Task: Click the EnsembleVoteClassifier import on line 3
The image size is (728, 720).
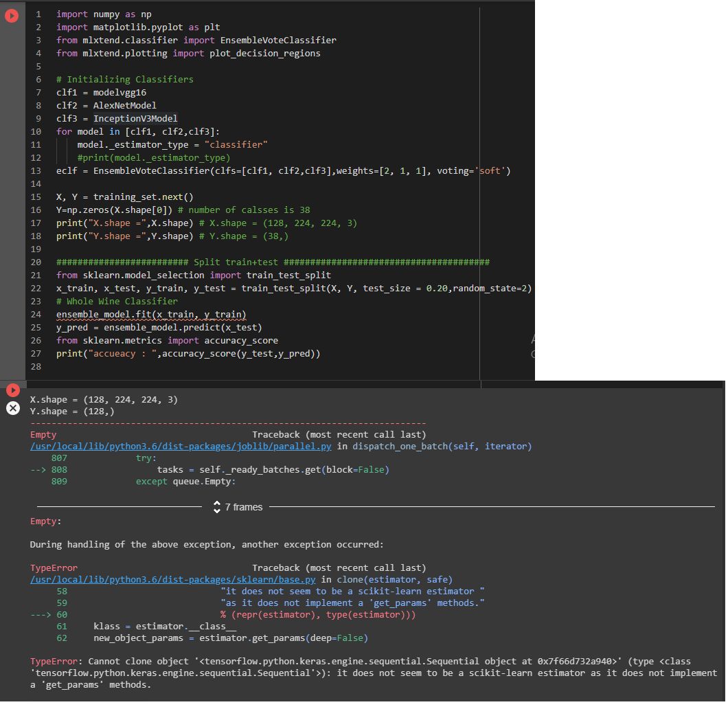Action: point(196,41)
